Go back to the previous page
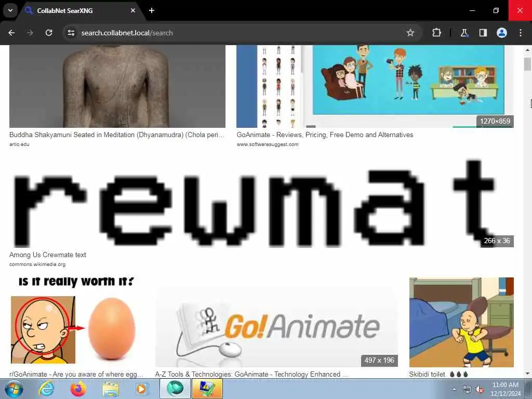This screenshot has height=399, width=532. (11, 33)
